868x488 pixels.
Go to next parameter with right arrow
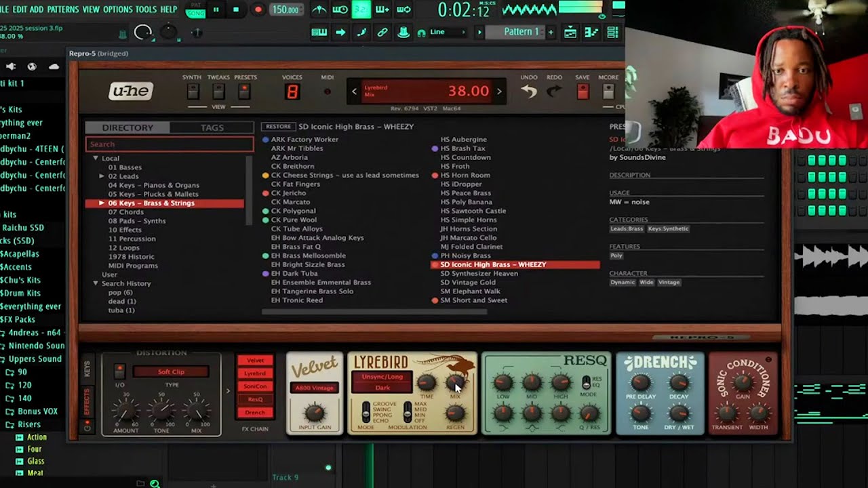(500, 91)
